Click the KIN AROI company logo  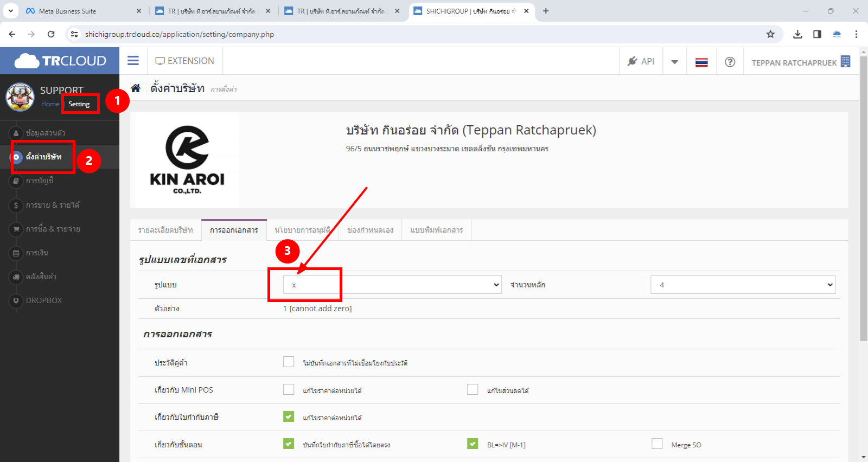tap(187, 160)
